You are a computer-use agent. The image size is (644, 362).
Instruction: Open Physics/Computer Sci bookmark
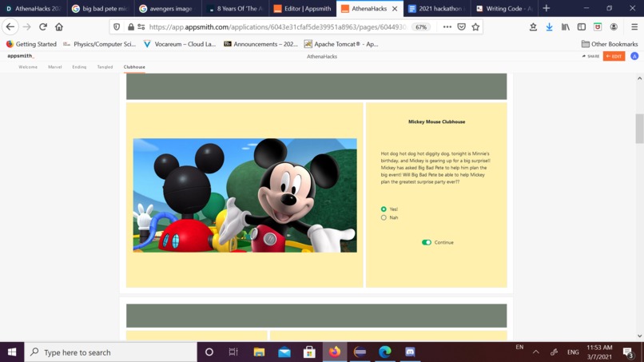[99, 44]
